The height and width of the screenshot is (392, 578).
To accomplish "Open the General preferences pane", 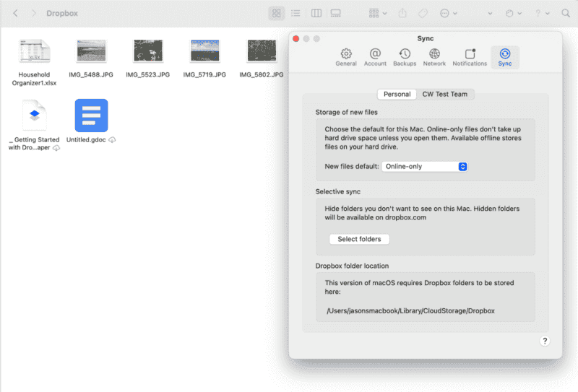I will [x=346, y=57].
